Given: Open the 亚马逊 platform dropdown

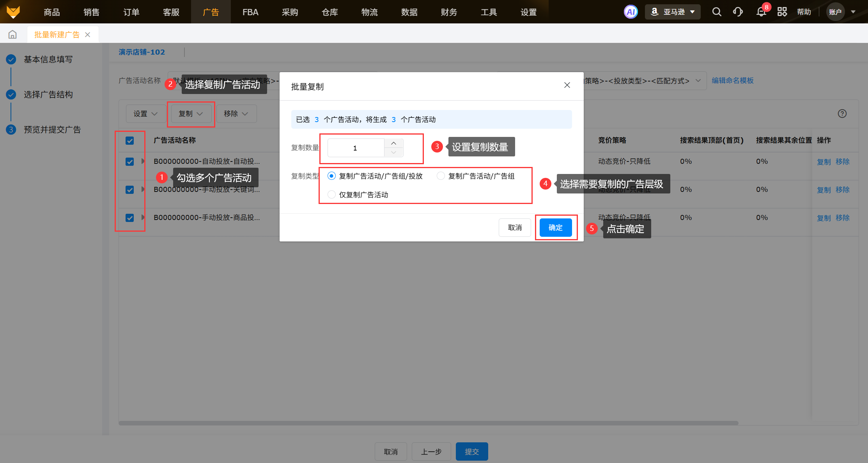Looking at the screenshot, I should click(x=673, y=12).
